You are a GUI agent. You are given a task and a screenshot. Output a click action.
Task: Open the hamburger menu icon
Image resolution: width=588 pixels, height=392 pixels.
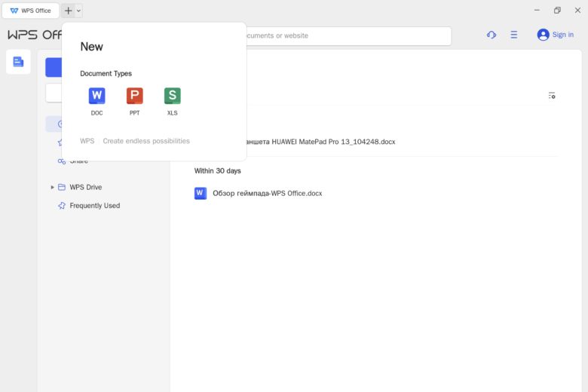[x=514, y=35]
